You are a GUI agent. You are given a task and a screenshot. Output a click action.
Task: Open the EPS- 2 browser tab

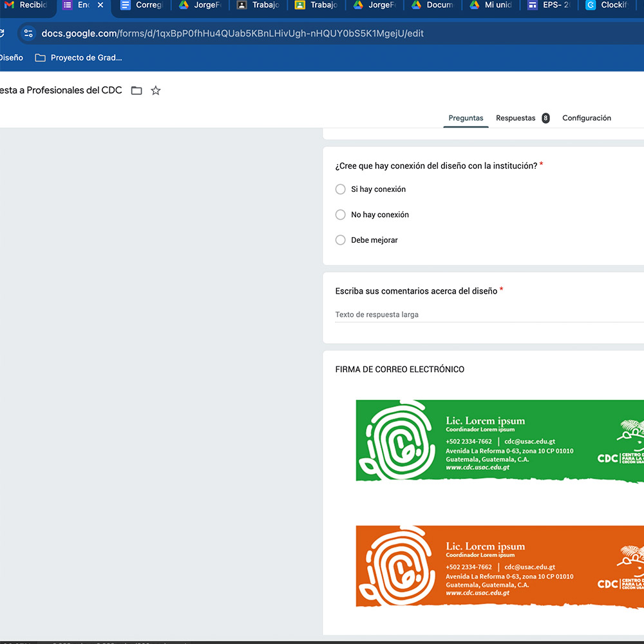pyautogui.click(x=549, y=5)
